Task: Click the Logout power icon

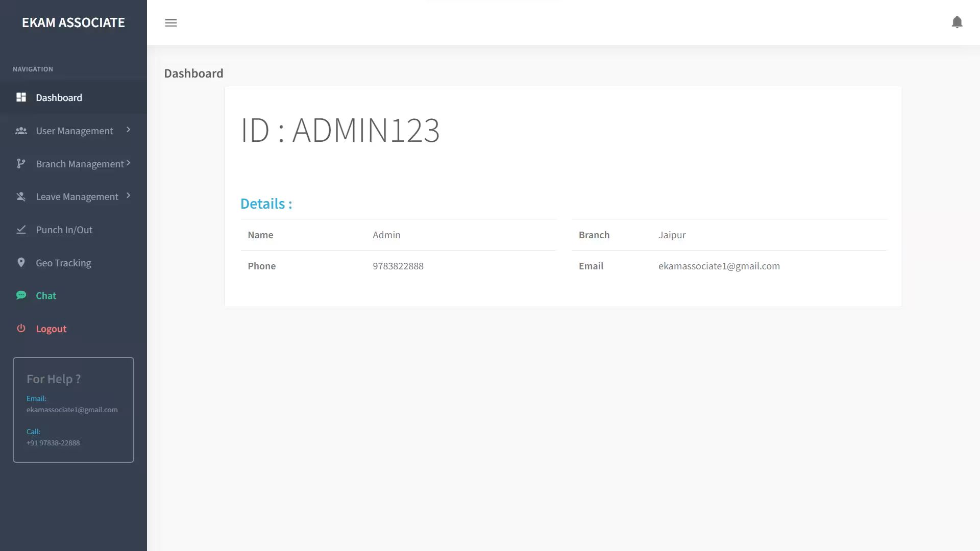Action: [x=21, y=328]
